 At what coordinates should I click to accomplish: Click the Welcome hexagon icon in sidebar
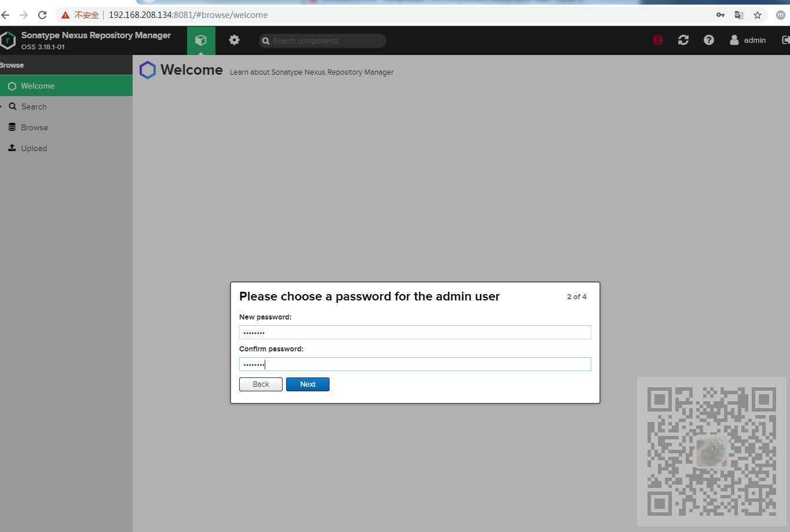(12, 86)
